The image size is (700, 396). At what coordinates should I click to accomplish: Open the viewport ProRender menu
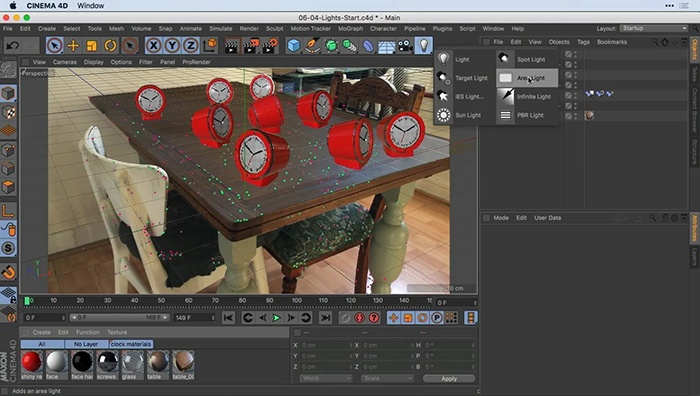(x=196, y=62)
